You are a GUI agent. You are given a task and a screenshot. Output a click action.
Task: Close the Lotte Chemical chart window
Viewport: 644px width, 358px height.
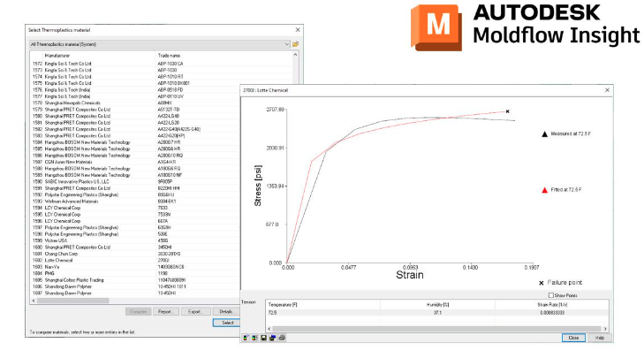(x=607, y=90)
